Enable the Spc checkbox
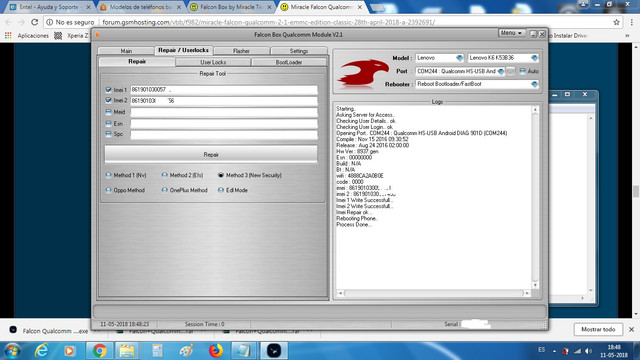Screen dimensions: 640x360 [108, 133]
